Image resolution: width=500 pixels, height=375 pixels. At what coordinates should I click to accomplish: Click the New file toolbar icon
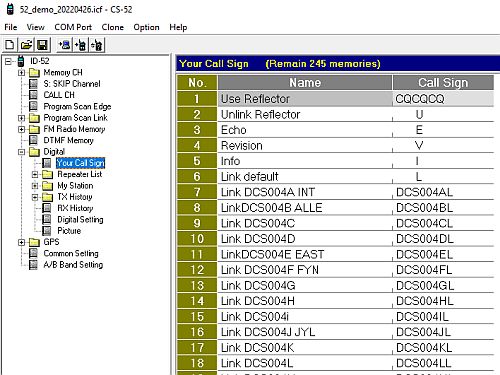[x=10, y=45]
